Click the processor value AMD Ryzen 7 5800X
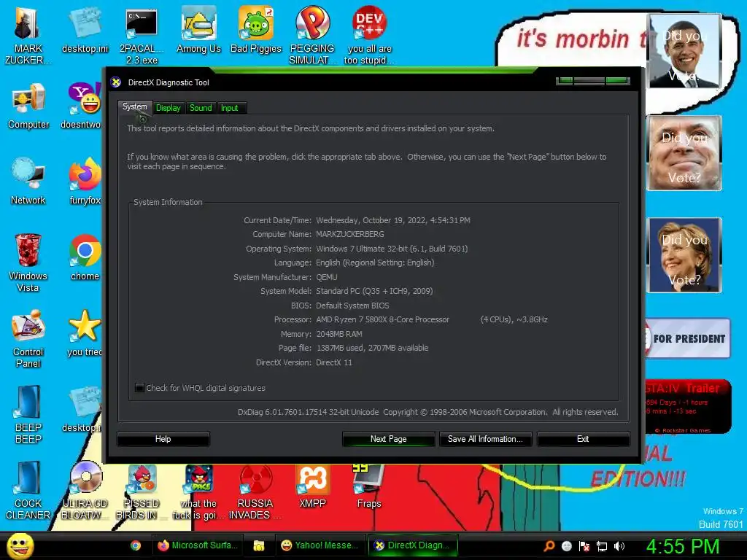Screen dimensions: 747x560 (382, 319)
